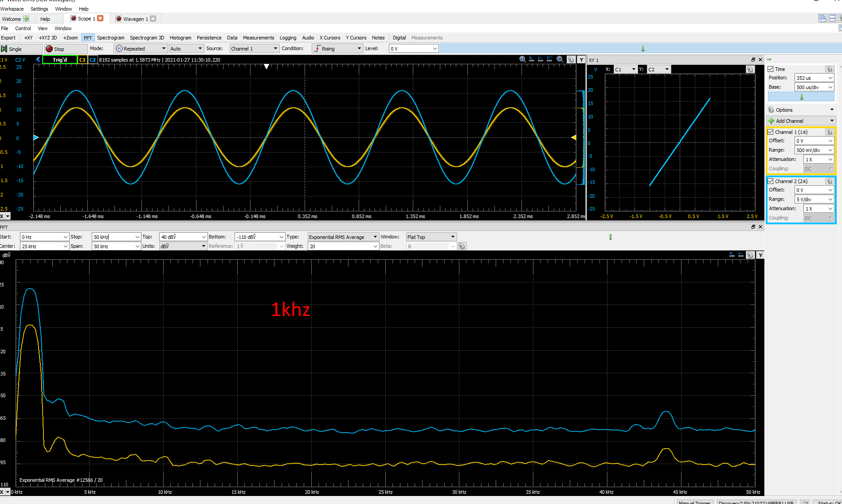
Task: Expand the Options menu
Action: point(801,110)
